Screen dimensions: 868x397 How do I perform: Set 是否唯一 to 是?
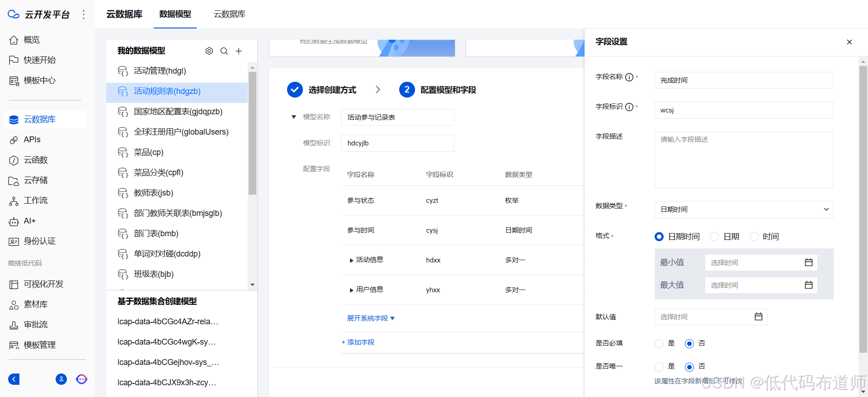(x=659, y=367)
